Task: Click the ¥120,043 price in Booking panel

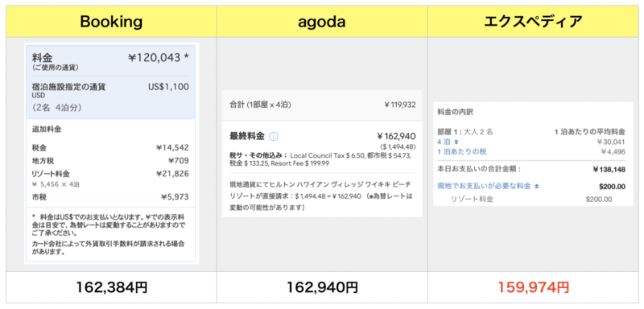Action: coord(158,58)
